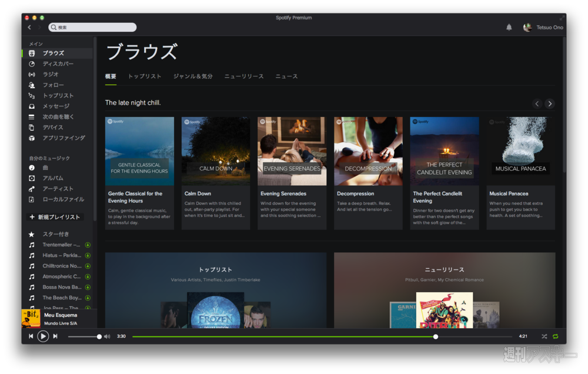Viewport: 588px width, 374px height.
Task: Click the Calm Down cover image
Action: point(216,151)
